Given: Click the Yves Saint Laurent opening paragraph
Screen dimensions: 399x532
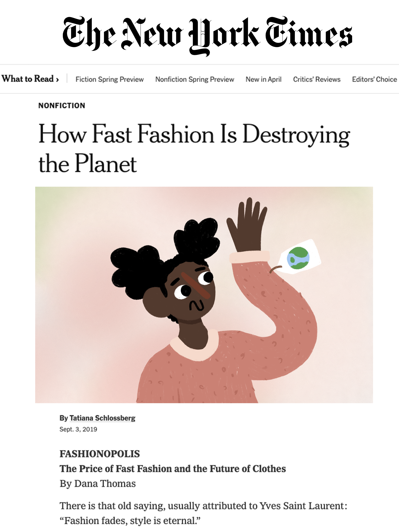Looking at the screenshot, I should pos(203,513).
